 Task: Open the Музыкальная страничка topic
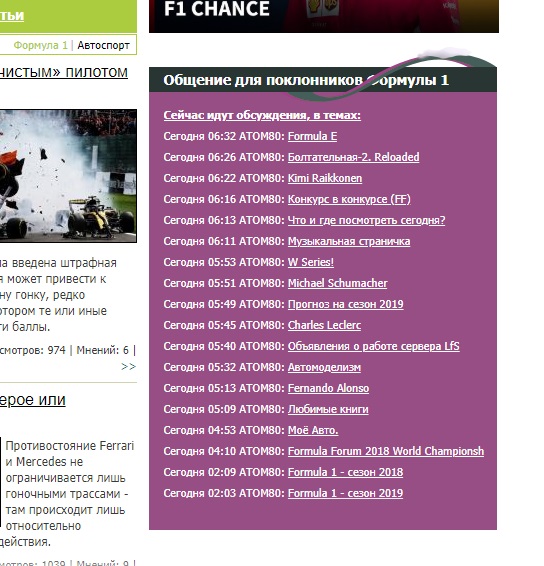[x=349, y=241]
